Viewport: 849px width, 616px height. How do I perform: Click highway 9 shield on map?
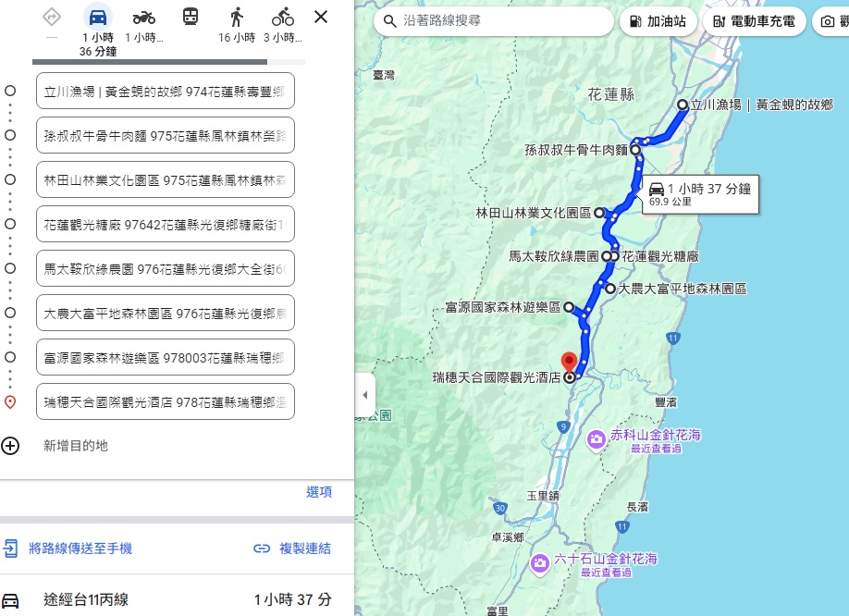(563, 427)
